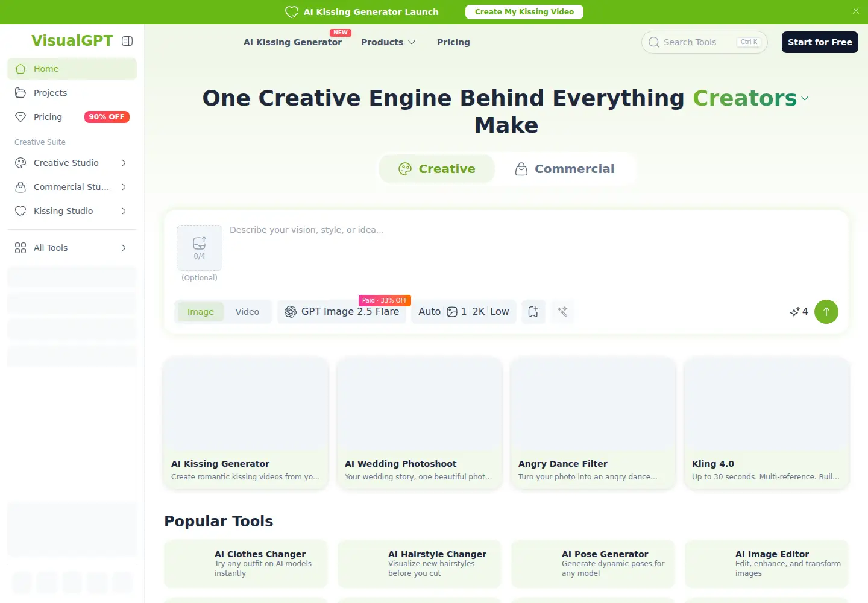The height and width of the screenshot is (603, 868).
Task: Collapse the sidebar using panel toggle icon
Action: tap(127, 41)
